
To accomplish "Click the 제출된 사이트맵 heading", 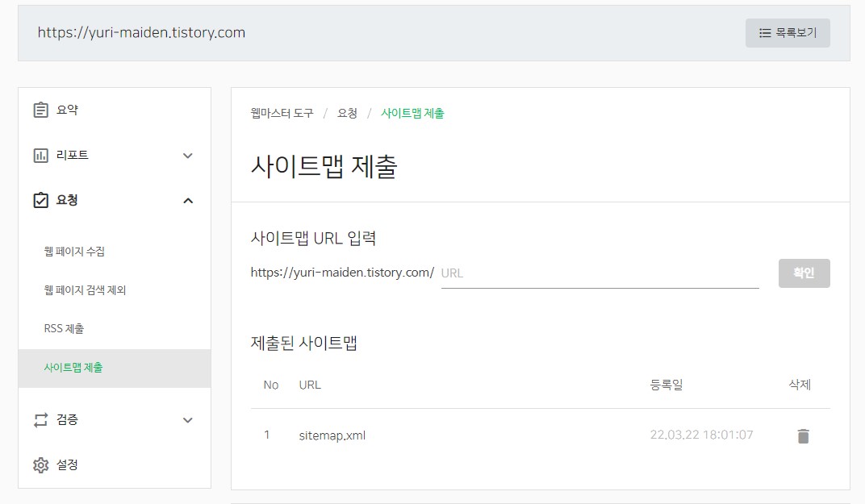I will coord(304,343).
